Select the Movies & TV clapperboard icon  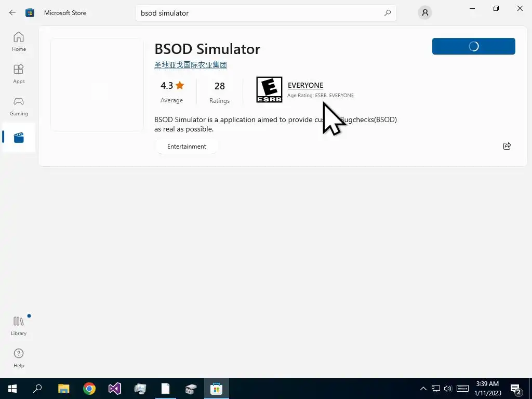pyautogui.click(x=19, y=137)
